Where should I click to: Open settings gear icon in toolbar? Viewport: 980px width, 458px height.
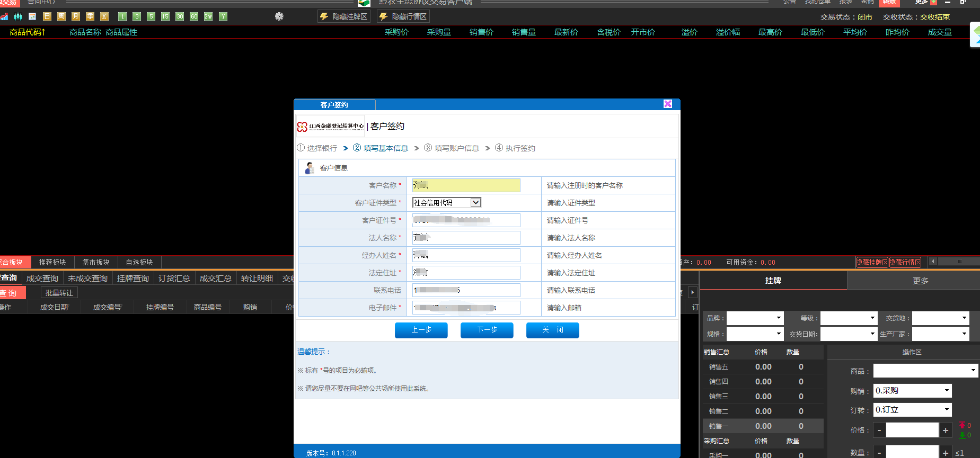(x=279, y=16)
